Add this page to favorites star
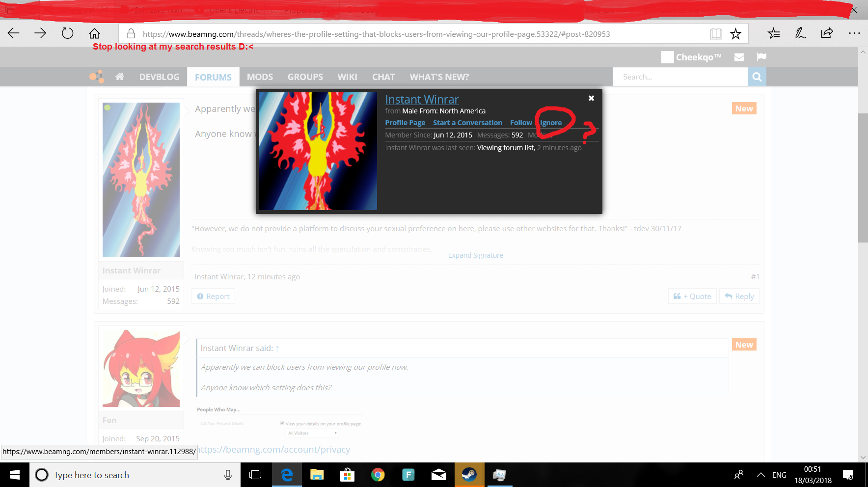The image size is (868, 487). (735, 34)
